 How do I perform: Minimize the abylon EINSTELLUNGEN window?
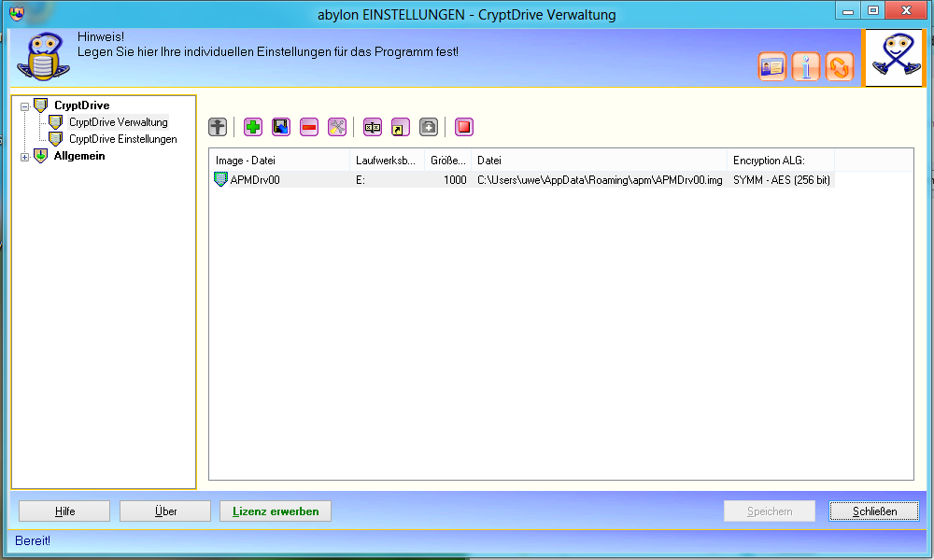point(848,10)
